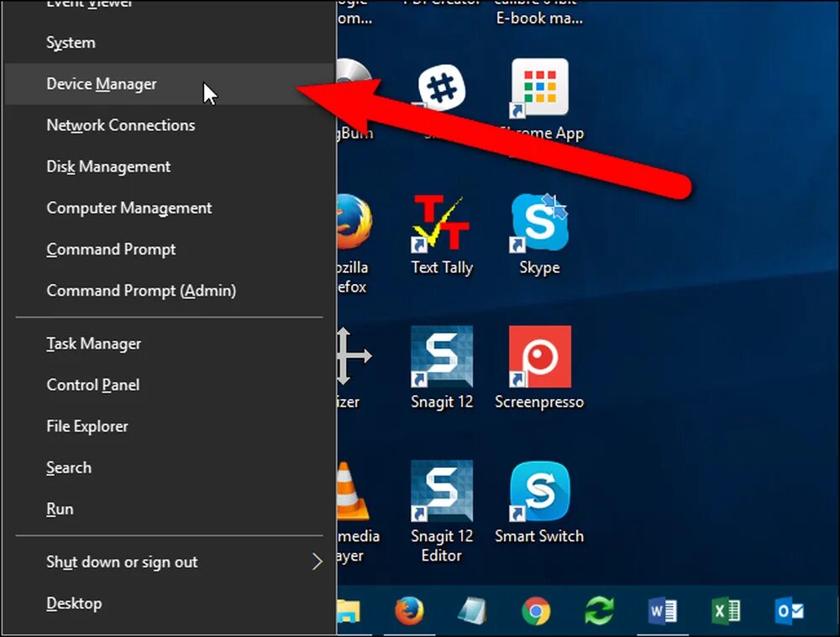
Task: Choose Disk Management from the menu
Action: point(169,166)
